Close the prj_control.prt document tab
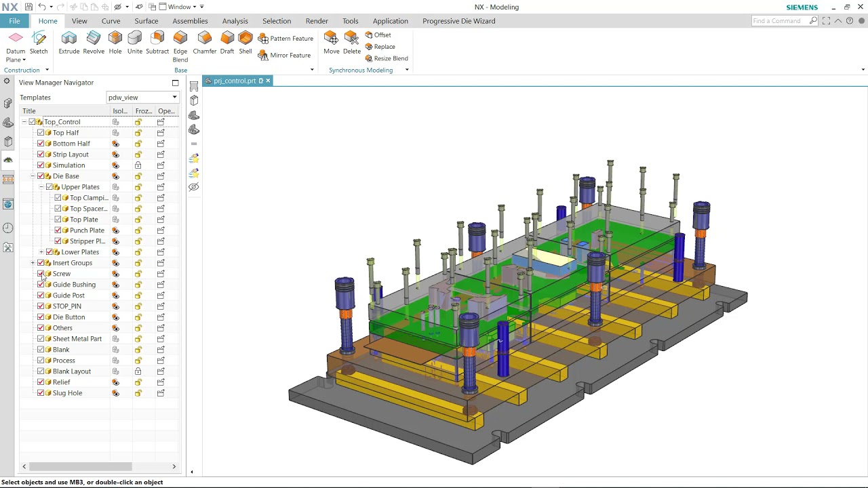The height and width of the screenshot is (488, 868). (x=268, y=81)
